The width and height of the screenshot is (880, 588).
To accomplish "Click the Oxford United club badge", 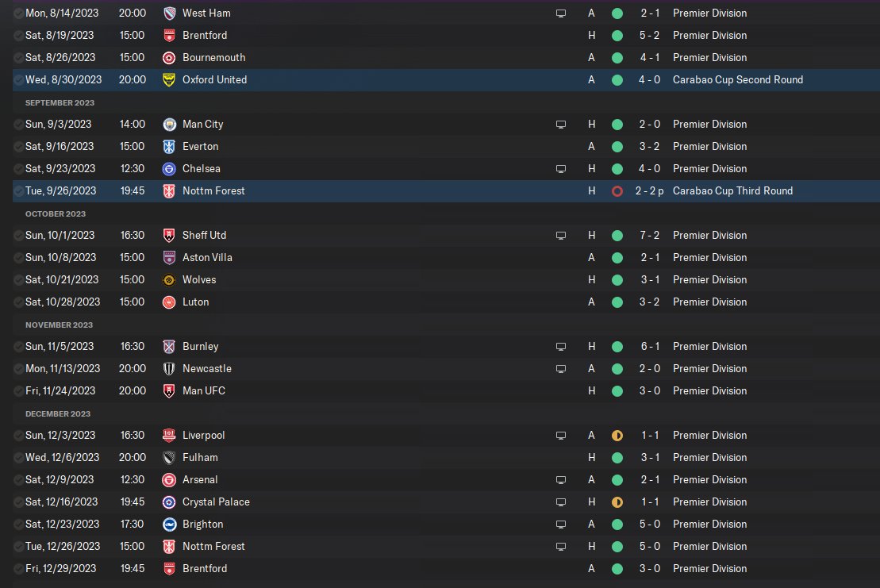I will click(169, 80).
